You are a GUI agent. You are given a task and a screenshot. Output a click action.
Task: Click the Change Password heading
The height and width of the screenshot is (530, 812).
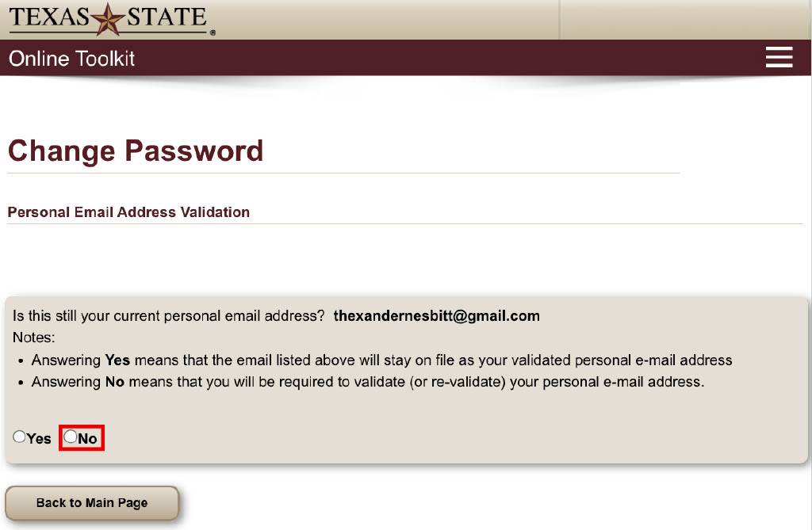136,151
